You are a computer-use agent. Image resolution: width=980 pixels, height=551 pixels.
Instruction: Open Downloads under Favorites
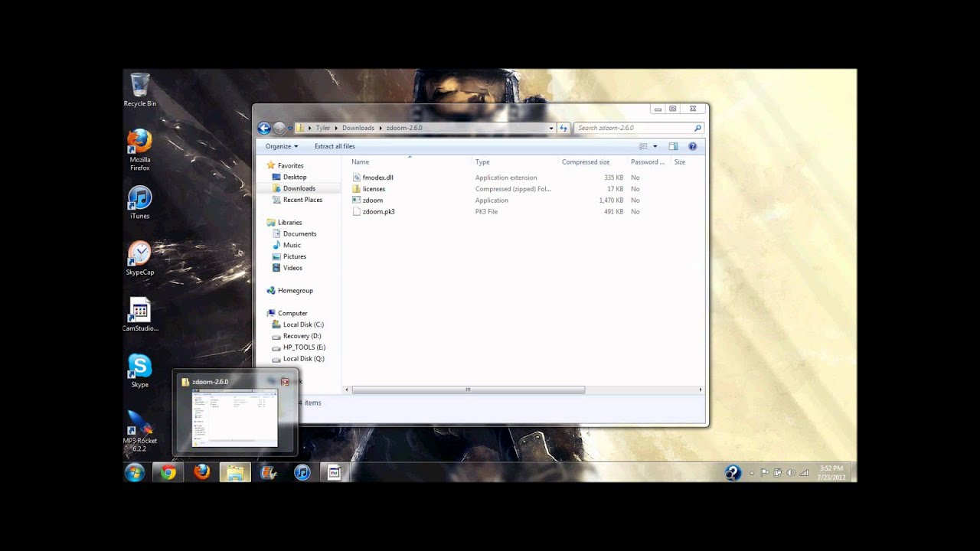click(299, 189)
